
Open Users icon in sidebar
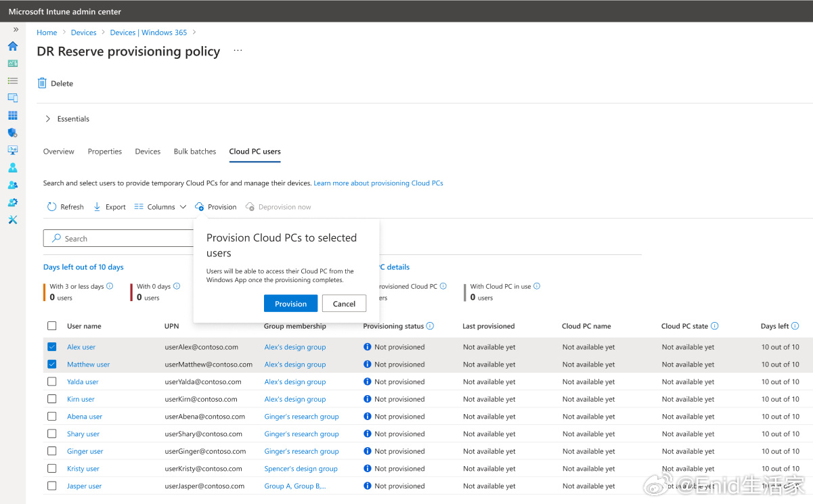point(12,168)
